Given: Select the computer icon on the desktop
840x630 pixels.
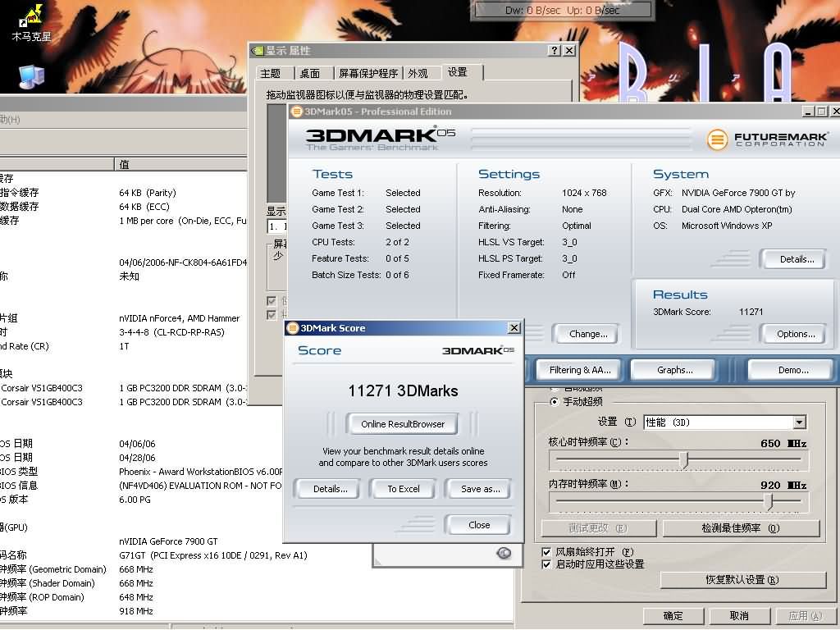Looking at the screenshot, I should pos(31,76).
